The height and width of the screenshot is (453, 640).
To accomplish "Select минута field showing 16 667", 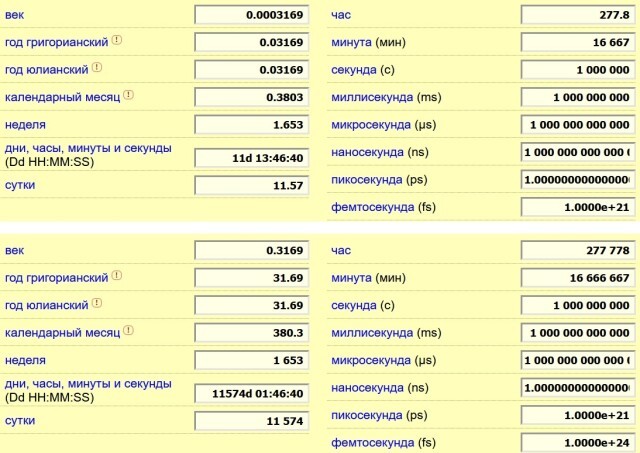I will pyautogui.click(x=578, y=42).
